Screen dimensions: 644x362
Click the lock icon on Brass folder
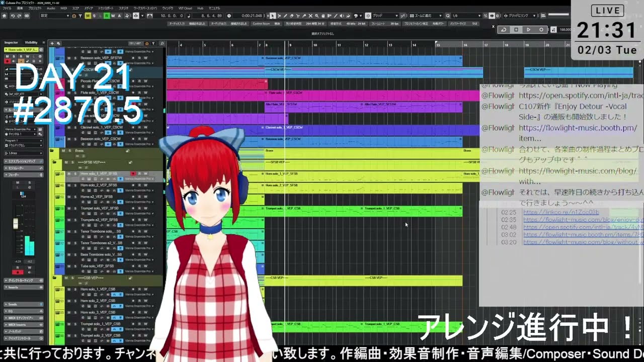click(127, 151)
